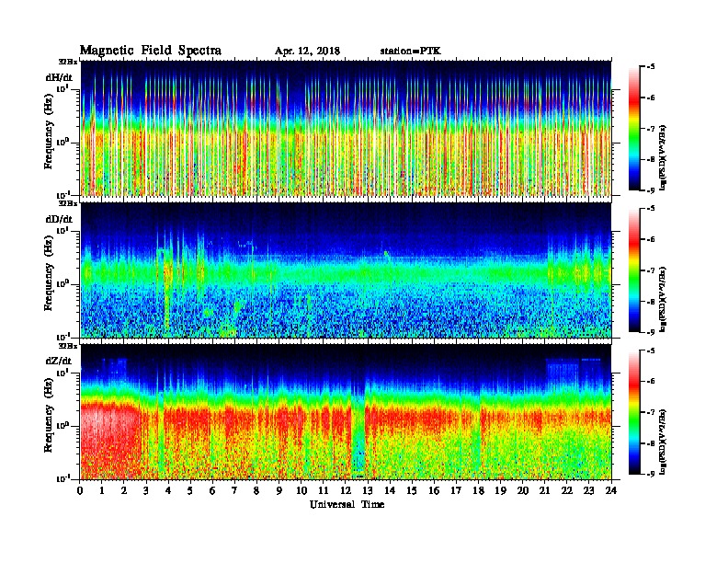Click hour tick label '16' on time axis
This screenshot has height=563, width=728.
pos(434,490)
